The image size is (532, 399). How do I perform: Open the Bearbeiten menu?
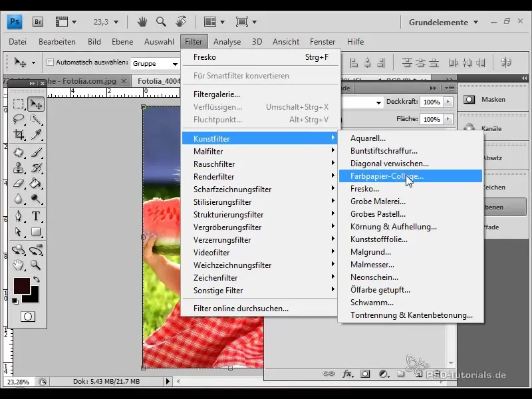point(57,42)
